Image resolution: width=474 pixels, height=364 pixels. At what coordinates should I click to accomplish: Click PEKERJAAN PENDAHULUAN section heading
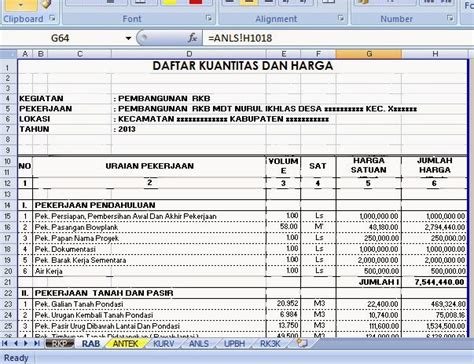(x=95, y=205)
